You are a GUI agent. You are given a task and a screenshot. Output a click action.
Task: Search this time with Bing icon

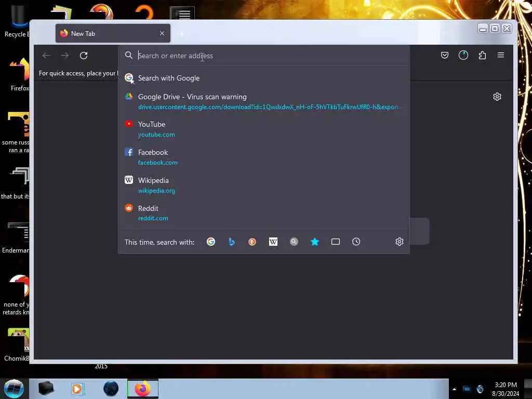232,242
